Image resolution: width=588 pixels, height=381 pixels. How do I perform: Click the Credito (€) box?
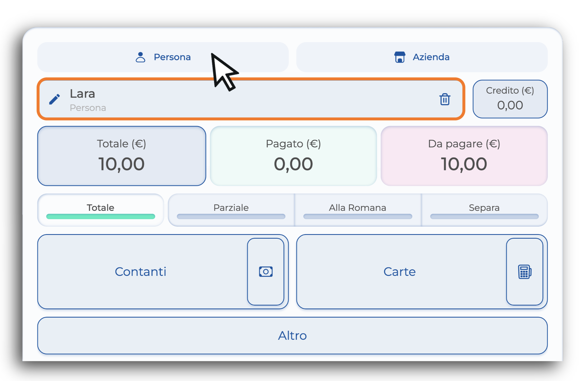click(510, 99)
